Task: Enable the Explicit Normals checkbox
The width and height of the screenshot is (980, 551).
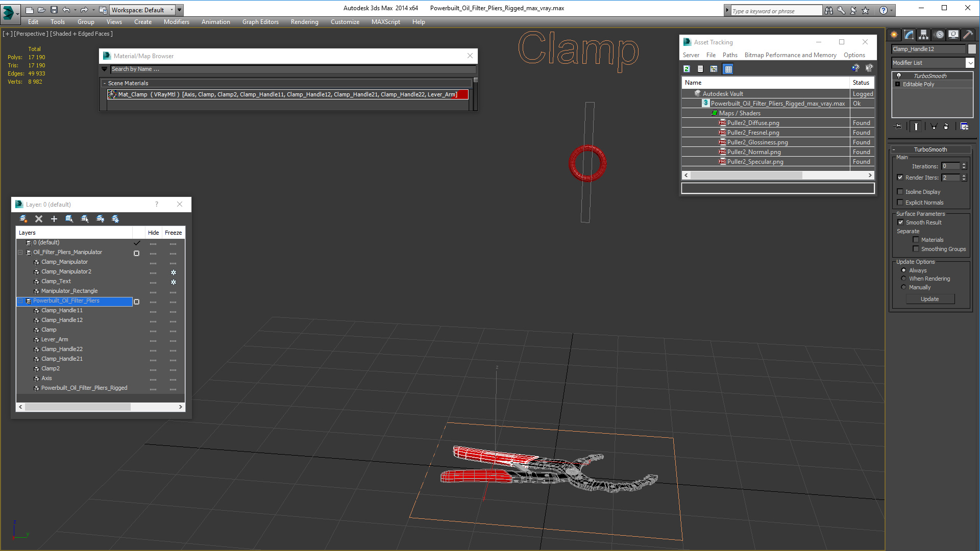Action: pyautogui.click(x=900, y=203)
